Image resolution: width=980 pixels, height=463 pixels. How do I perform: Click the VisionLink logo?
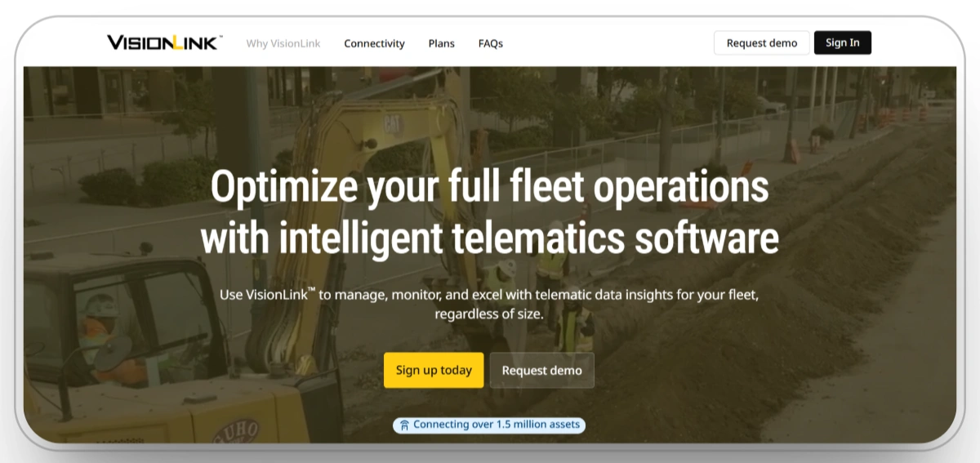(x=164, y=42)
